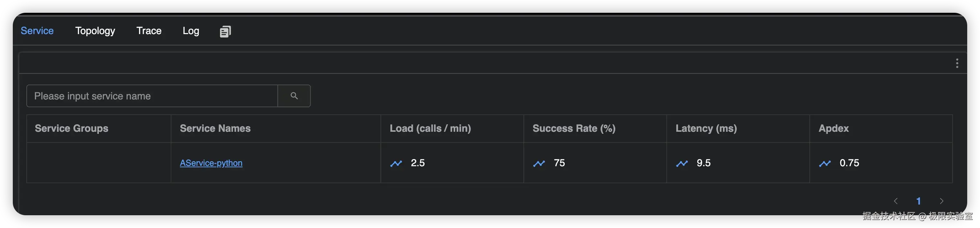Open the Load trend chart icon

click(x=396, y=163)
